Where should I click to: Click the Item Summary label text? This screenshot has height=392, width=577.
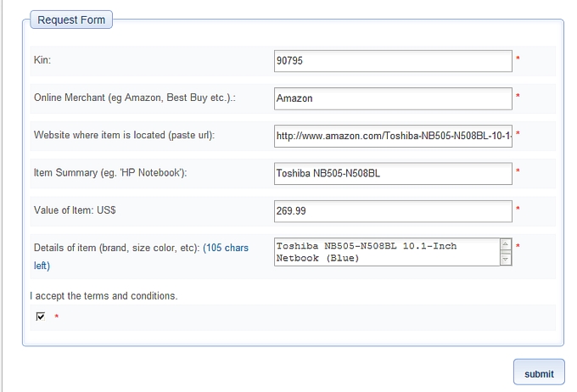click(110, 173)
